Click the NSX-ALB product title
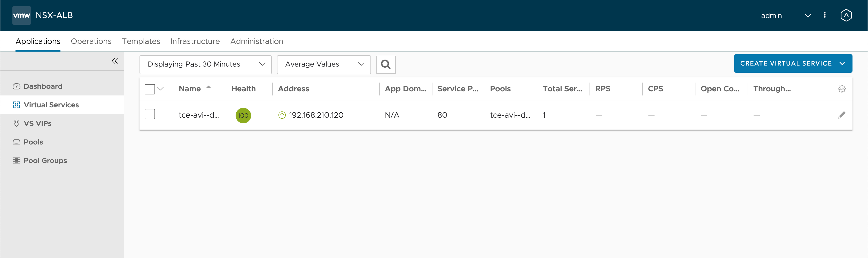The image size is (868, 258). [x=54, y=15]
